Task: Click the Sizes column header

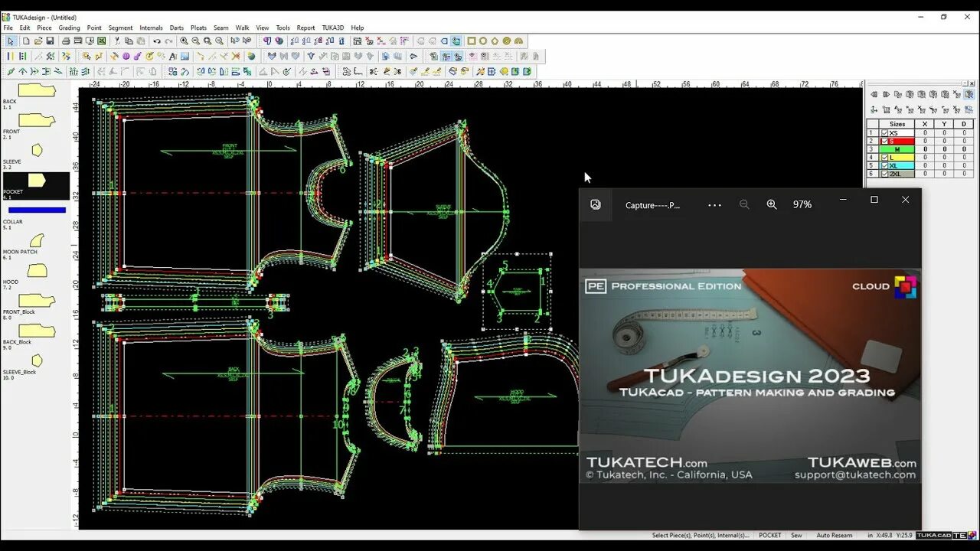Action: click(897, 124)
